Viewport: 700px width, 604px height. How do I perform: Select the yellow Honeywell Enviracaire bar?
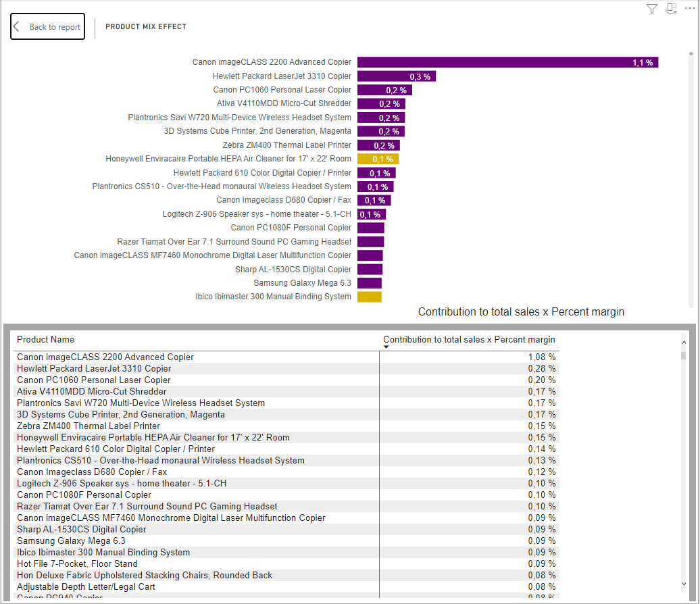(x=378, y=159)
